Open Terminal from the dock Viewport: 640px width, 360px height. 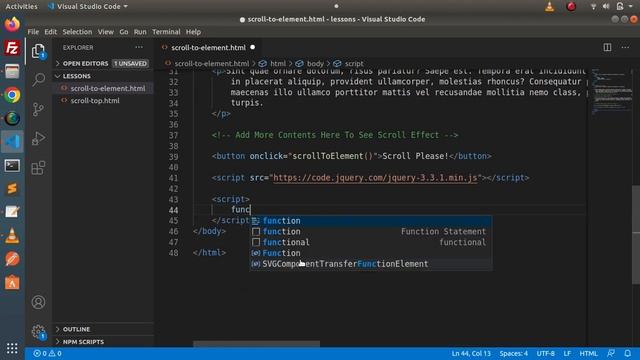[12, 165]
